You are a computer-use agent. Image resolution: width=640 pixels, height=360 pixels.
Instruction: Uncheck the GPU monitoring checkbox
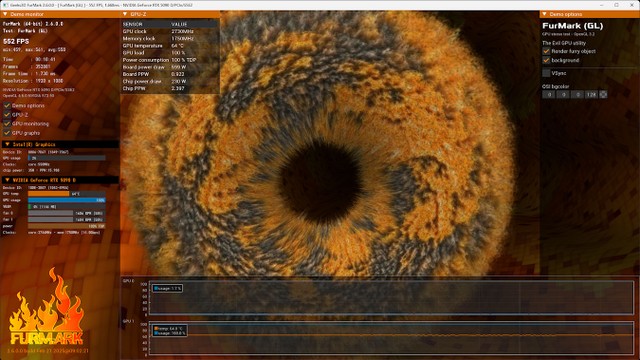pyautogui.click(x=7, y=124)
